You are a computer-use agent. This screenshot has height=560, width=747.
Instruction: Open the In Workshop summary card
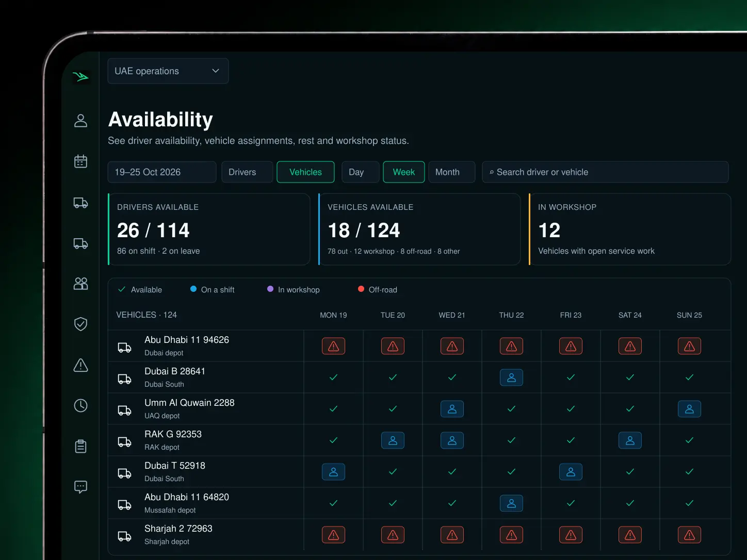click(x=630, y=229)
